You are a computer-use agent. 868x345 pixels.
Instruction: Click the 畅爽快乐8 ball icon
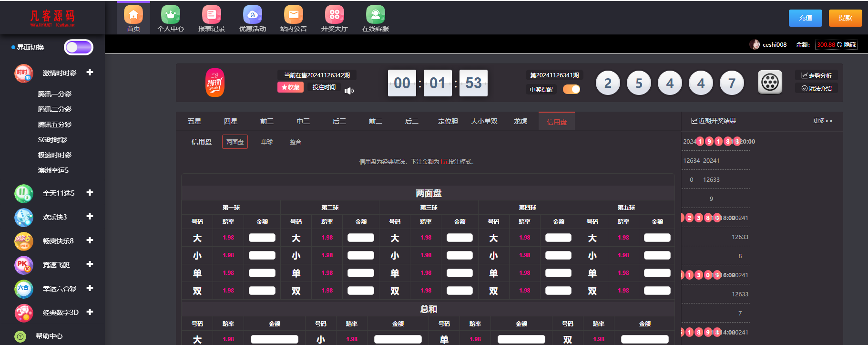click(x=23, y=241)
